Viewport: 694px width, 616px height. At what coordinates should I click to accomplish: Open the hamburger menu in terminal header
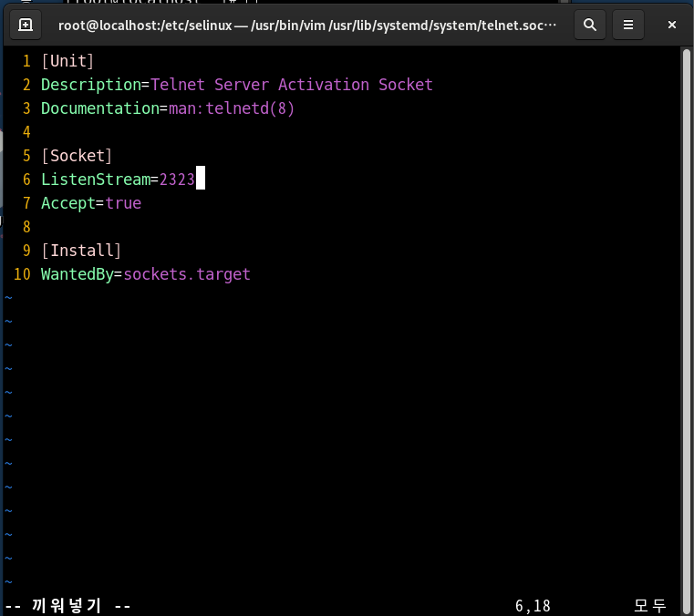point(628,25)
